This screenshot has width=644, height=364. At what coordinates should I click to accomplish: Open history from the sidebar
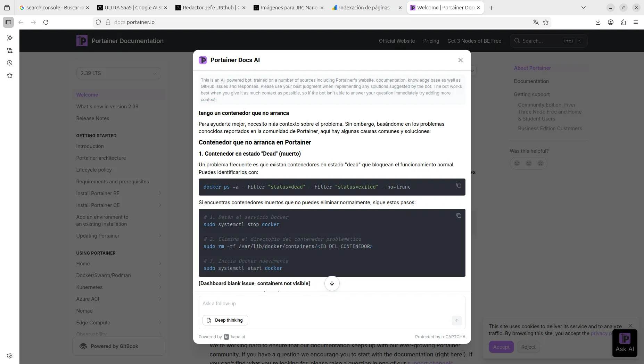pyautogui.click(x=10, y=63)
